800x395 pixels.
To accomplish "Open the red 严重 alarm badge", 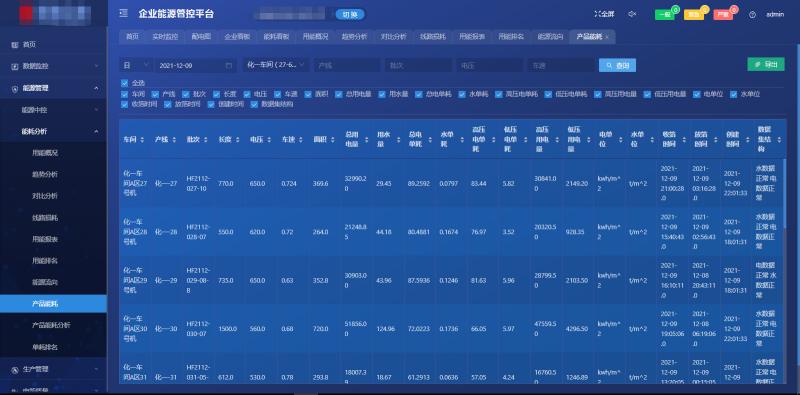I will [x=723, y=14].
